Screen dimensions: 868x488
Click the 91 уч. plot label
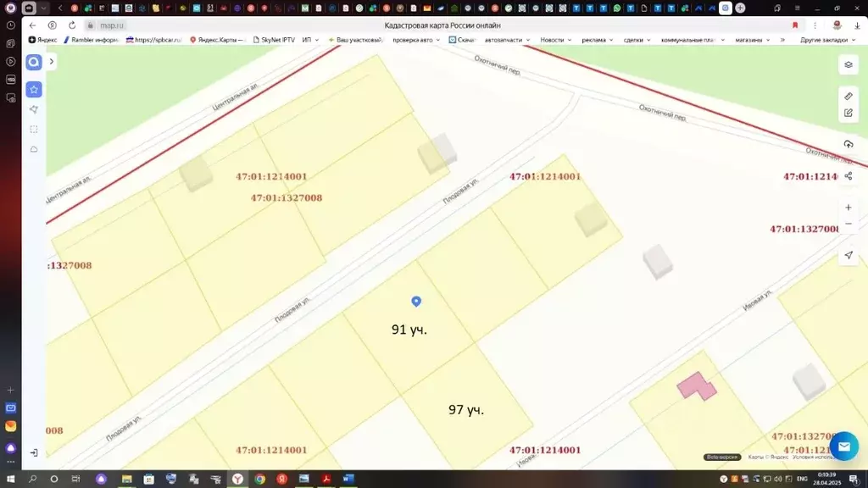pyautogui.click(x=409, y=330)
